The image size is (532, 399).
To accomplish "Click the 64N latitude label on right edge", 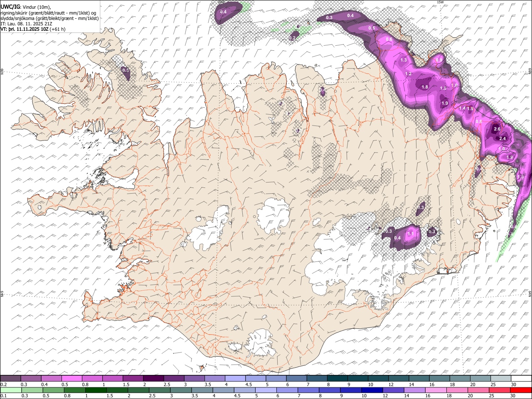I will (x=530, y=293).
